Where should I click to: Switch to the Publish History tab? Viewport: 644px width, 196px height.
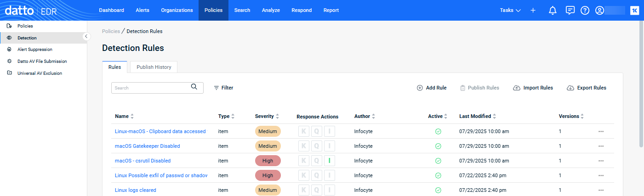154,67
